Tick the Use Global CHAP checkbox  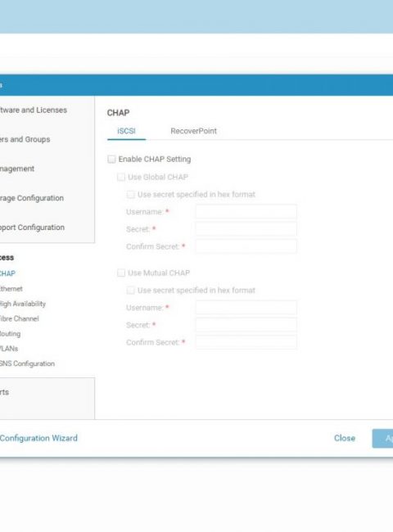click(121, 177)
